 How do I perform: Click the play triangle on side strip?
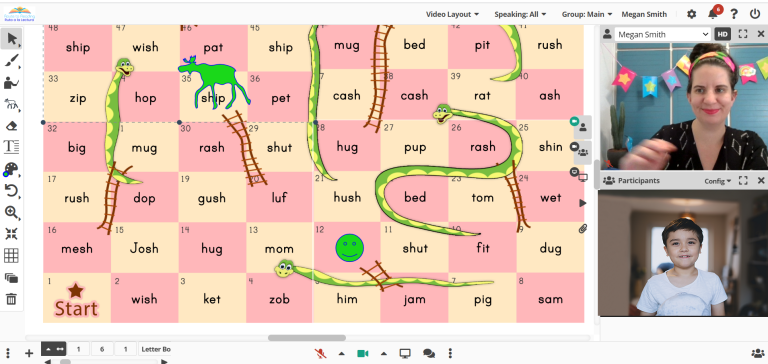[x=582, y=203]
